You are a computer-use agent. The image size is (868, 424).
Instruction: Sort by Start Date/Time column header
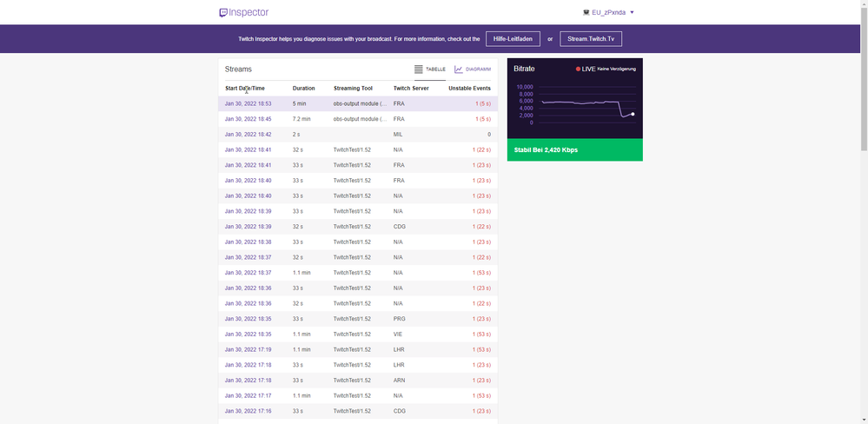tap(245, 88)
